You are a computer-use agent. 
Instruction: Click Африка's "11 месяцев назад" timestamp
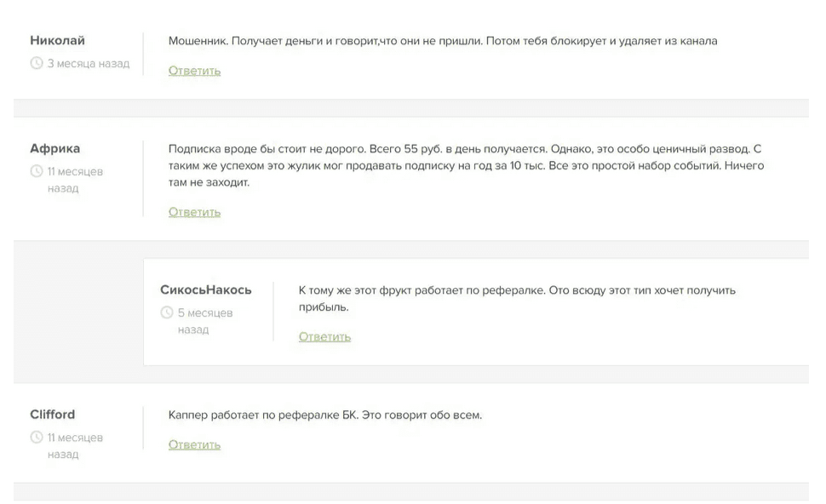click(x=75, y=180)
